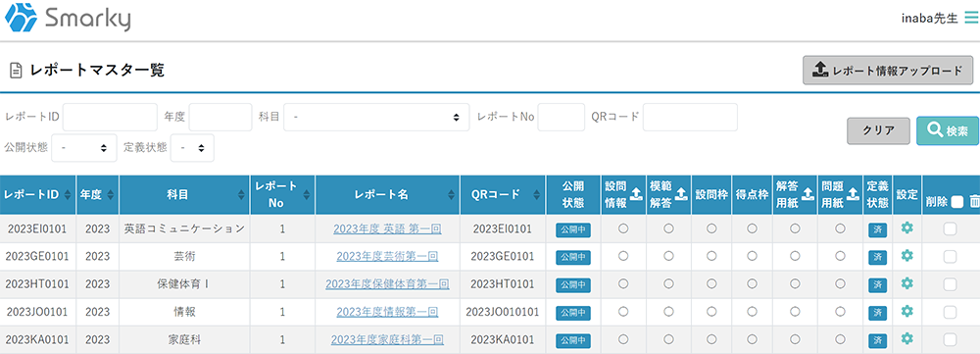980x354 pixels.
Task: Click upload icon in 解答用紙 column header
Action: (x=808, y=194)
